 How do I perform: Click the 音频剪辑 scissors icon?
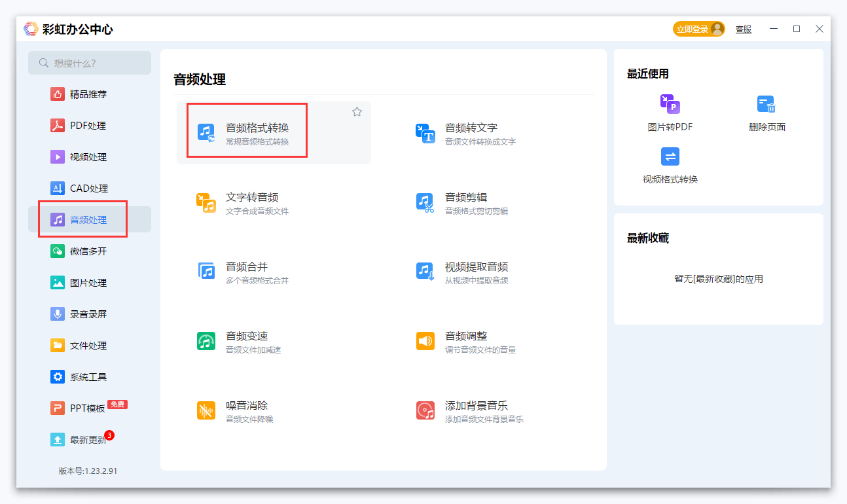(x=425, y=202)
